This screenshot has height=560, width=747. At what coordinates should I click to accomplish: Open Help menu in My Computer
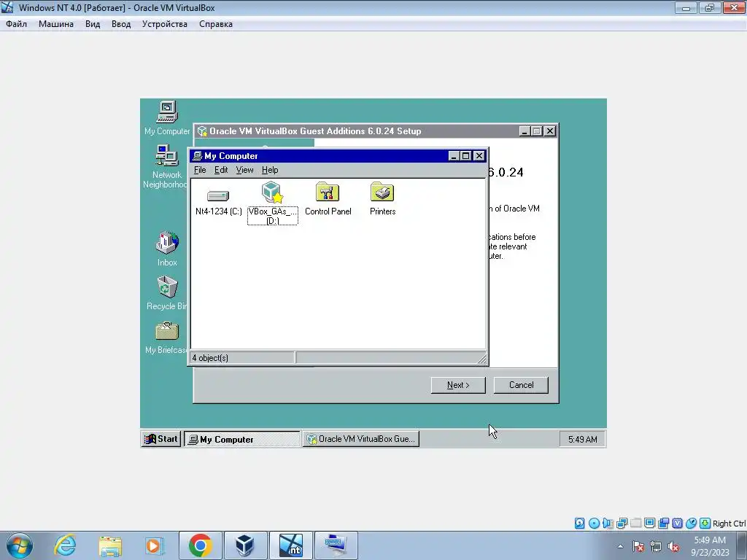point(270,170)
